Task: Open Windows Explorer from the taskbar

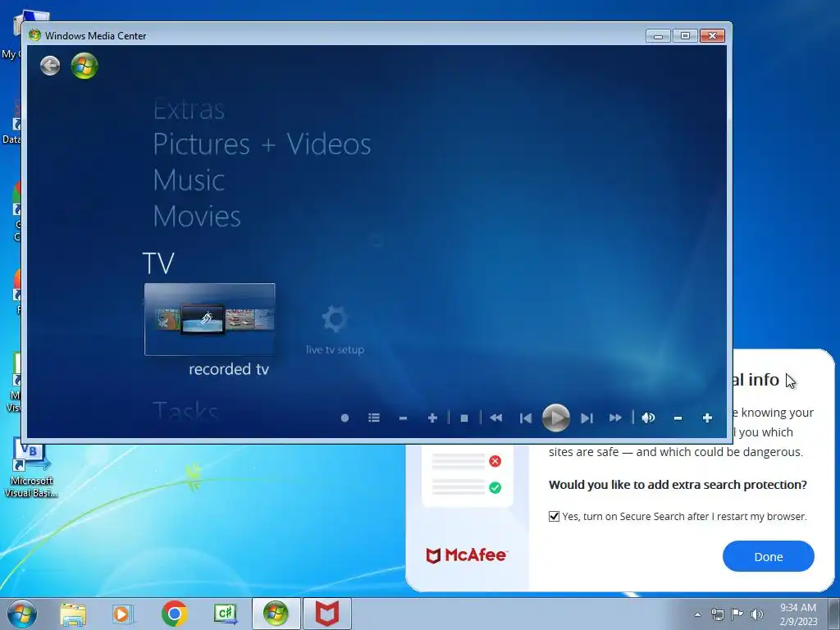Action: pyautogui.click(x=73, y=614)
